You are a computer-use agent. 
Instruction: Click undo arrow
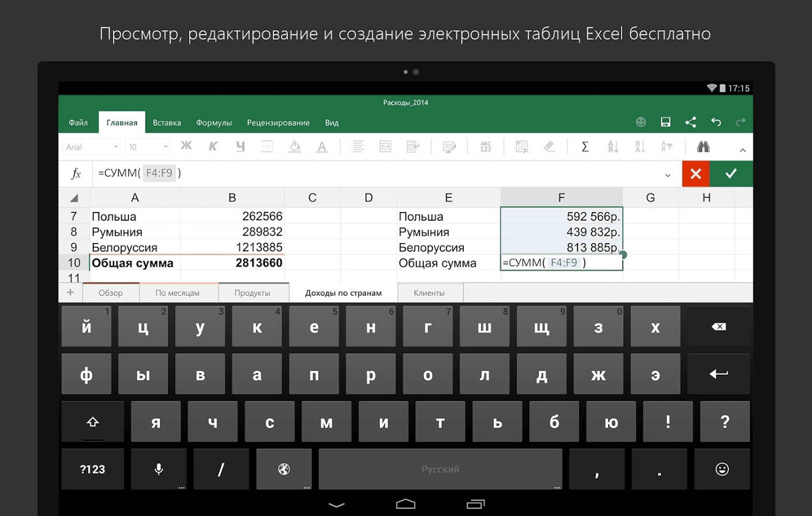click(716, 122)
